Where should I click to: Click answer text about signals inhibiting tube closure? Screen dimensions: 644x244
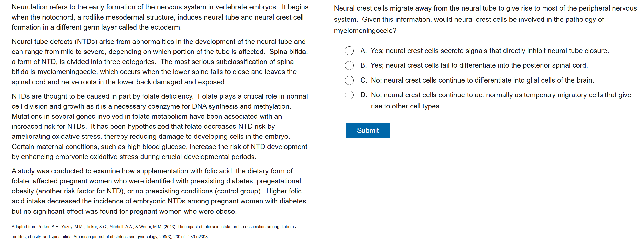click(x=489, y=51)
